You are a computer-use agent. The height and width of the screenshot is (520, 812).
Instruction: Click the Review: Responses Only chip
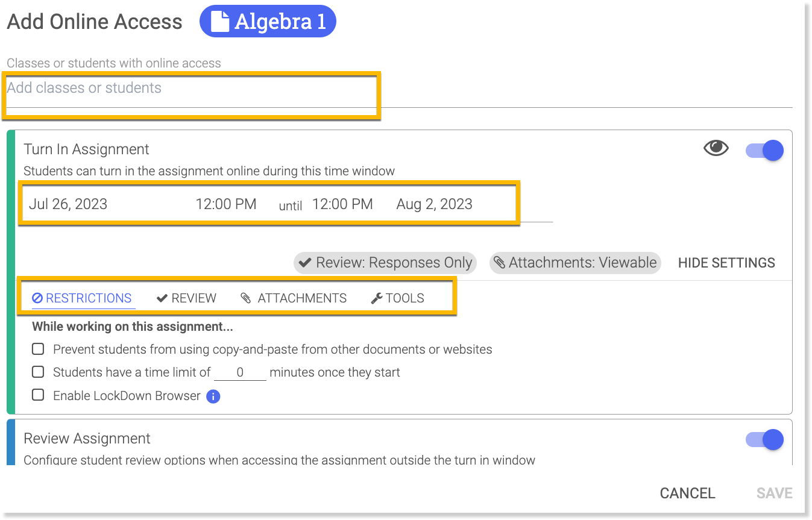(385, 263)
